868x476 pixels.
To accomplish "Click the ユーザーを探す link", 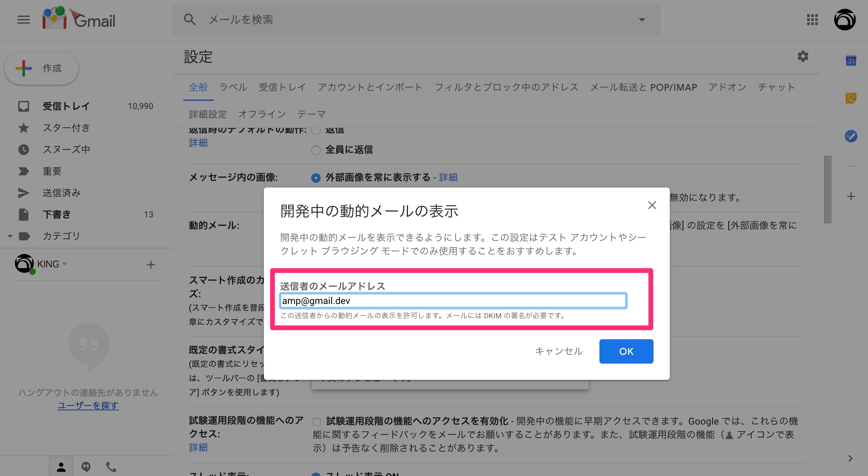I will pyautogui.click(x=88, y=406).
